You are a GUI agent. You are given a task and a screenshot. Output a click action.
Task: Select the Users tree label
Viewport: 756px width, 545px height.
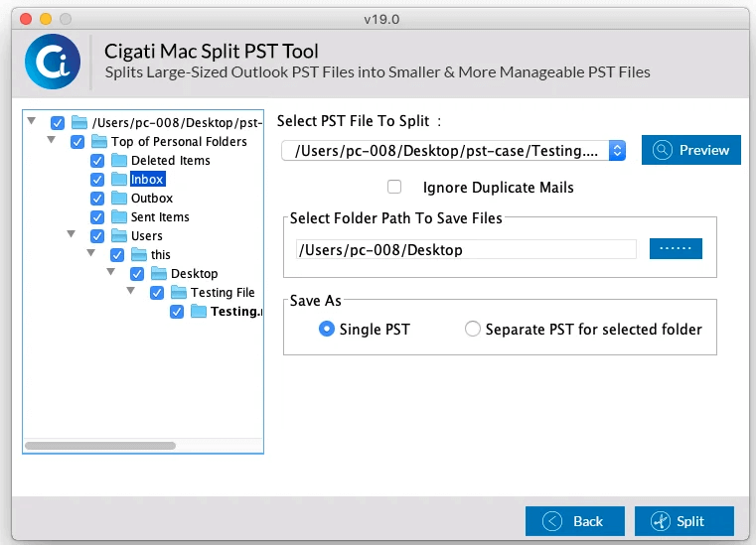point(147,235)
